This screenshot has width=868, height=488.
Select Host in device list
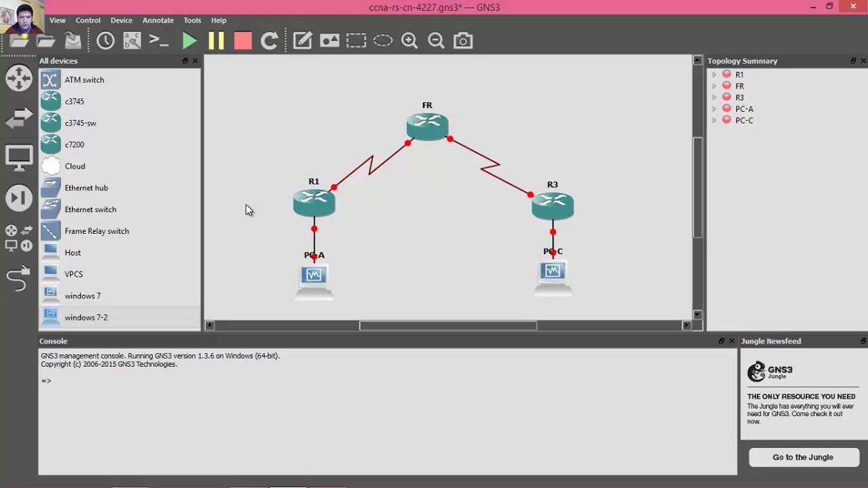coord(119,253)
